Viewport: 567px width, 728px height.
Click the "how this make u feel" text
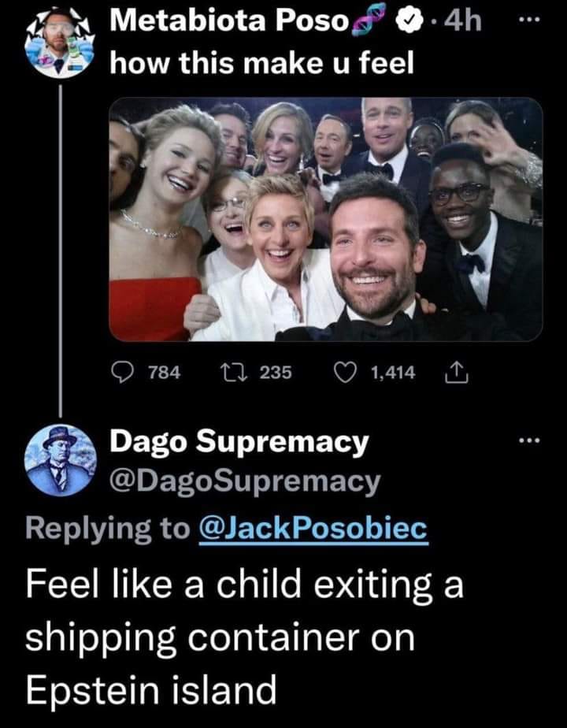click(x=260, y=64)
